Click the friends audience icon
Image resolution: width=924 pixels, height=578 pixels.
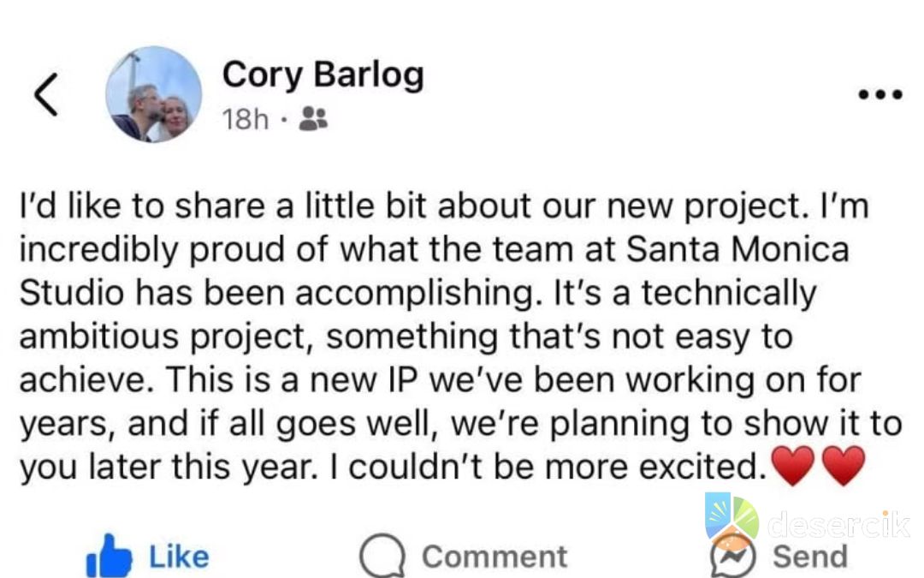coord(313,120)
